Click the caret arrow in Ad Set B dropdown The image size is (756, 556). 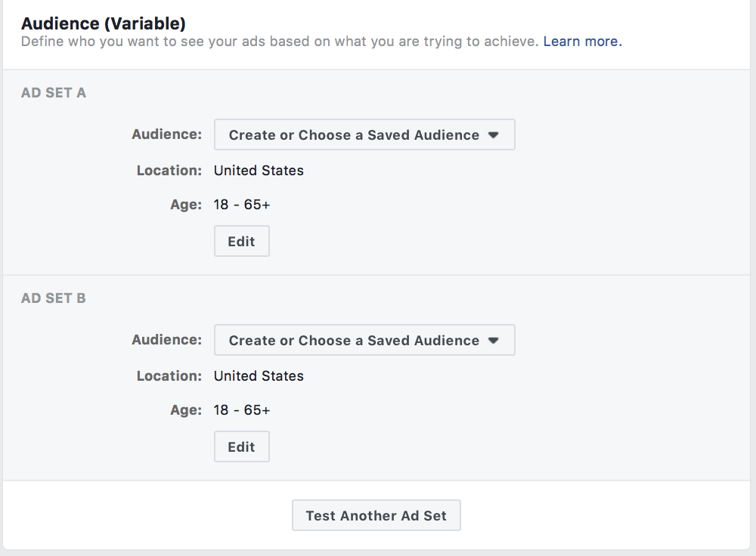pos(494,341)
